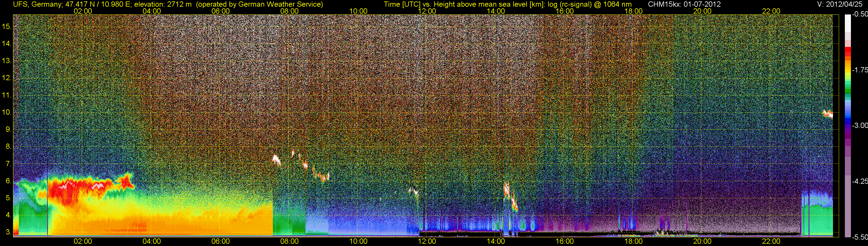Click the "14." height axis label
868x246 pixels.
pyautogui.click(x=7, y=43)
